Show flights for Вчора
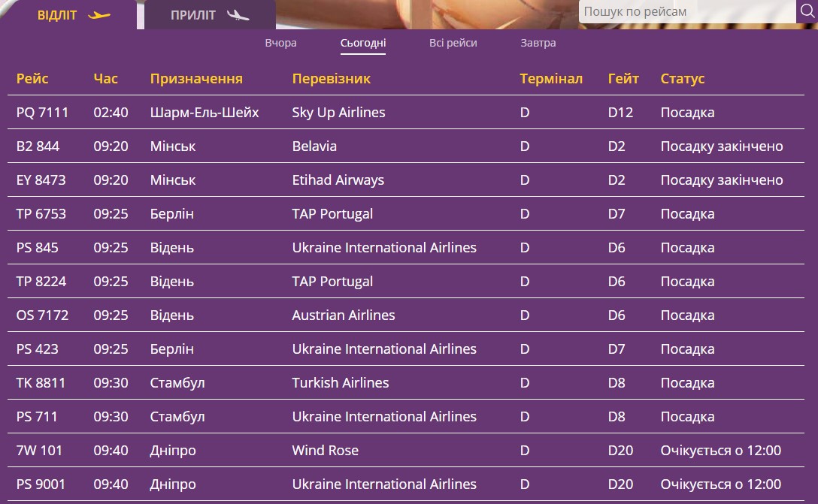 280,43
